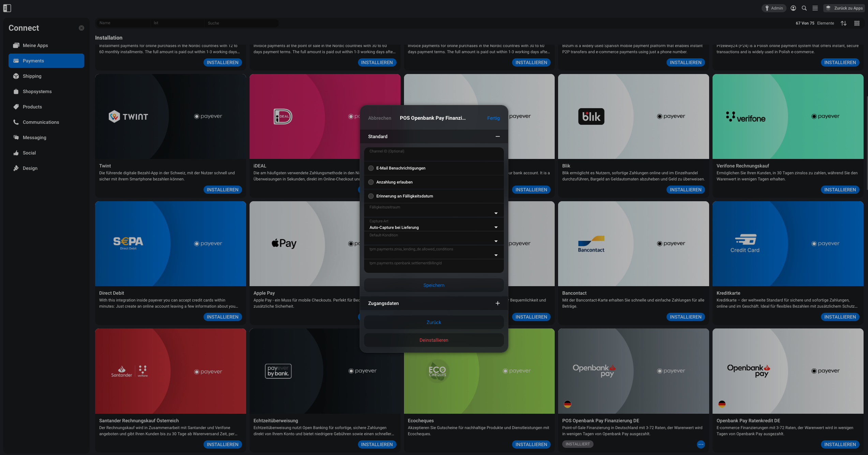Toggle sort order arrows icon
Image resolution: width=868 pixels, height=455 pixels.
tap(843, 23)
